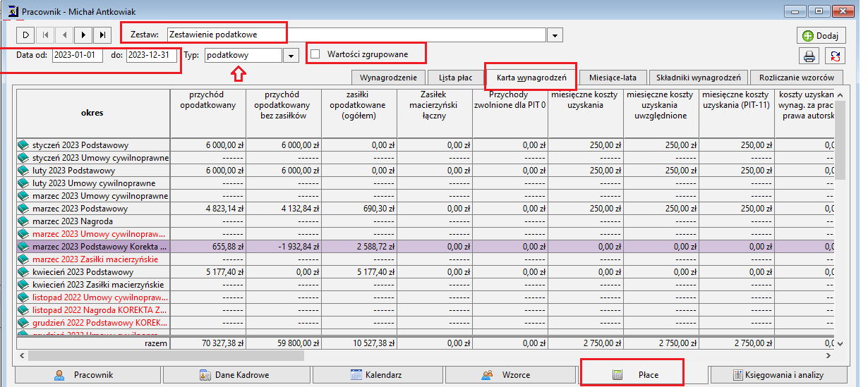This screenshot has width=868, height=387.
Task: Click cell 2 588,72 zł
Action: (359, 247)
